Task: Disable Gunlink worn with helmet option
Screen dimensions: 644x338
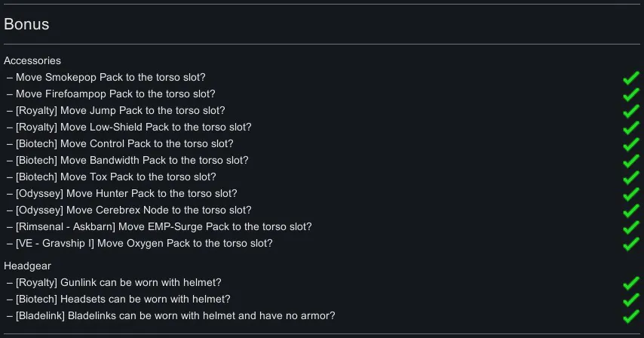Action: click(x=630, y=283)
